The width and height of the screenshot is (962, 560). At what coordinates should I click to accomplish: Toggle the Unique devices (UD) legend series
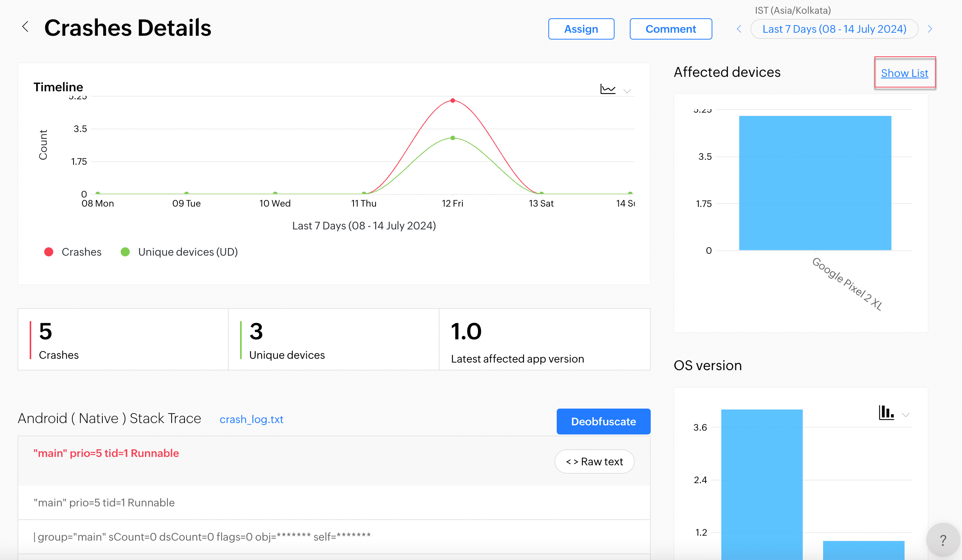point(179,252)
